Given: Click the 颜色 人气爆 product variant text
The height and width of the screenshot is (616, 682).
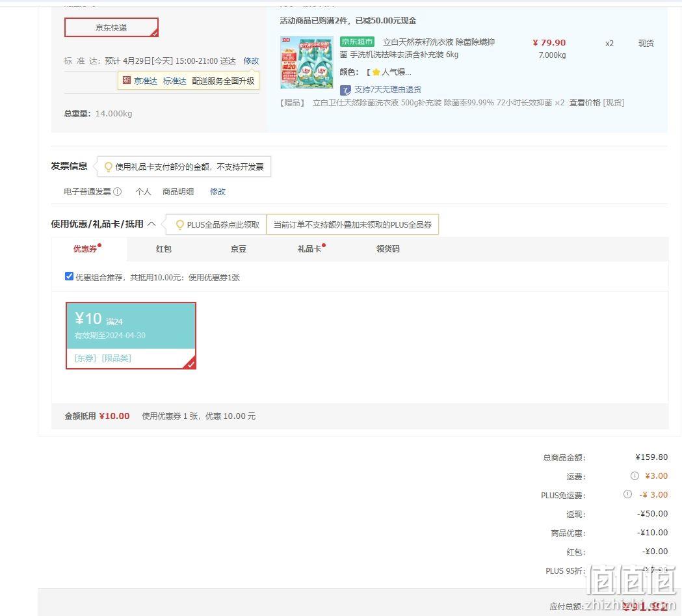Looking at the screenshot, I should coord(375,72).
